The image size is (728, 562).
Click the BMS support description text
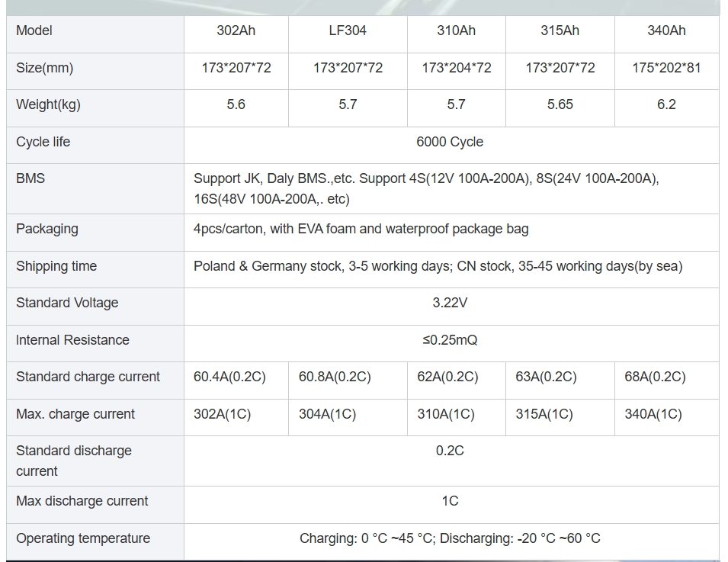tap(425, 188)
